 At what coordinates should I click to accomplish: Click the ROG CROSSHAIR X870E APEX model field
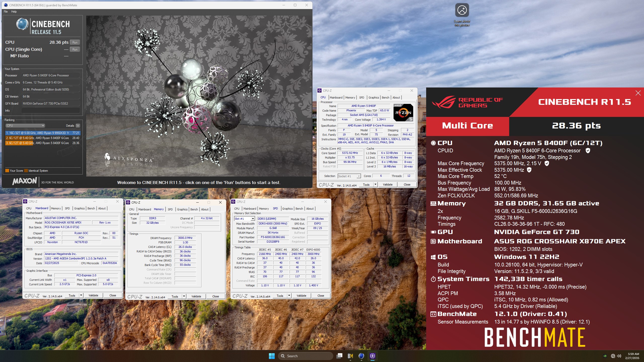coord(68,222)
